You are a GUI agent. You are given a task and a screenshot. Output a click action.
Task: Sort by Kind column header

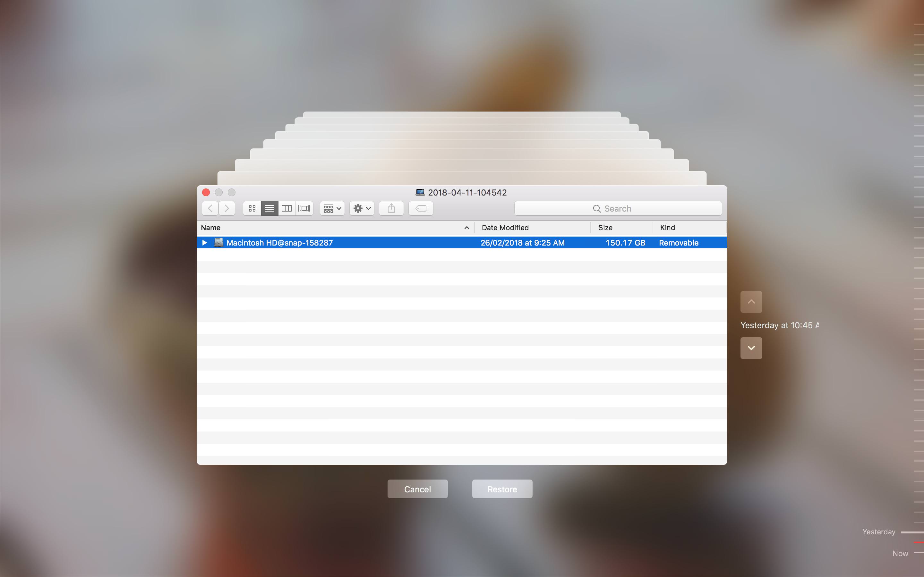point(667,228)
